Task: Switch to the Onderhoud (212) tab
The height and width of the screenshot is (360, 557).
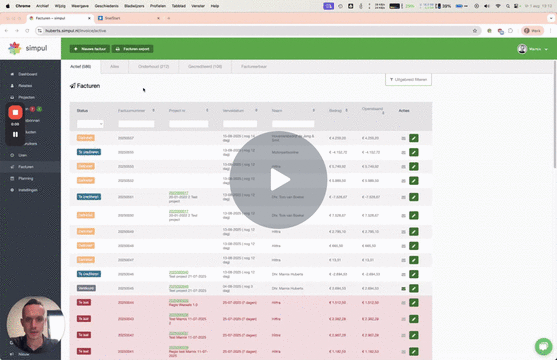Action: point(153,66)
